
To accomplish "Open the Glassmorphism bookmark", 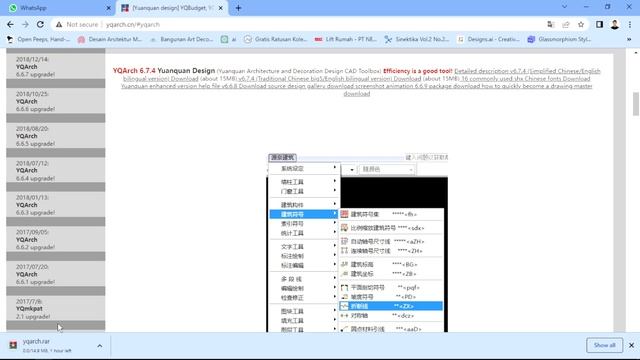I will point(559,39).
